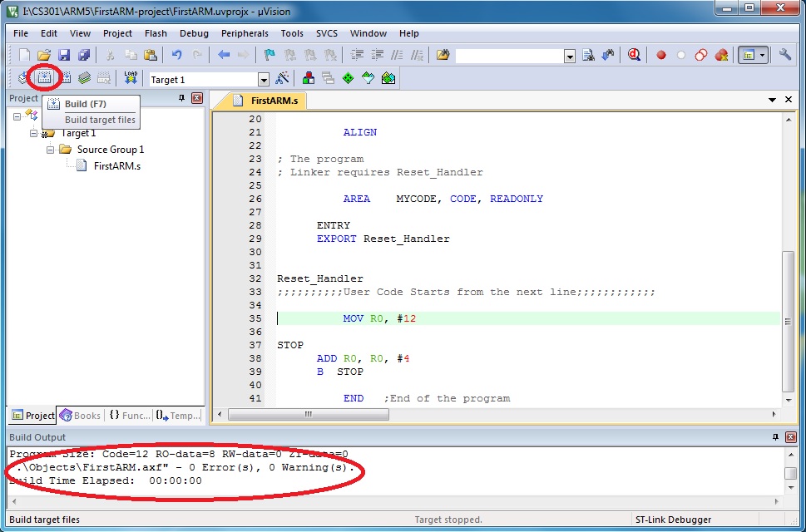Image resolution: width=806 pixels, height=532 pixels.
Task: Paste from clipboard using toolbar icon
Action: pyautogui.click(x=151, y=55)
